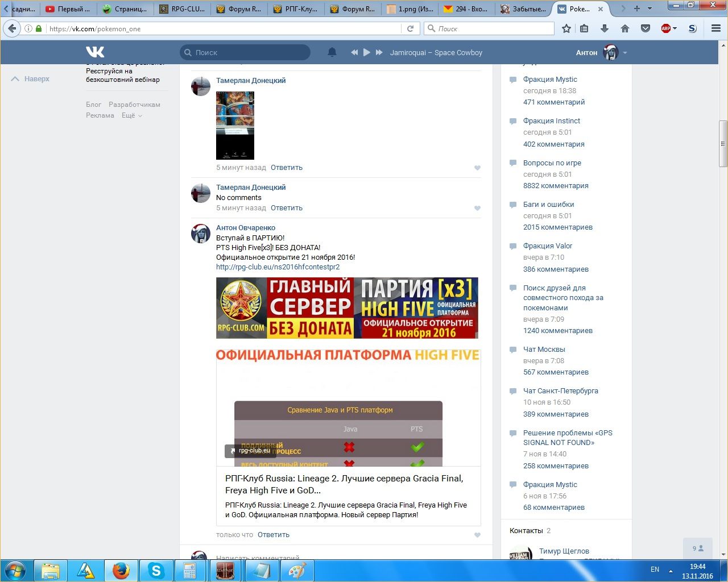The image size is (728, 582).
Task: Open 'Баги и ошибки' discussion
Action: click(548, 205)
